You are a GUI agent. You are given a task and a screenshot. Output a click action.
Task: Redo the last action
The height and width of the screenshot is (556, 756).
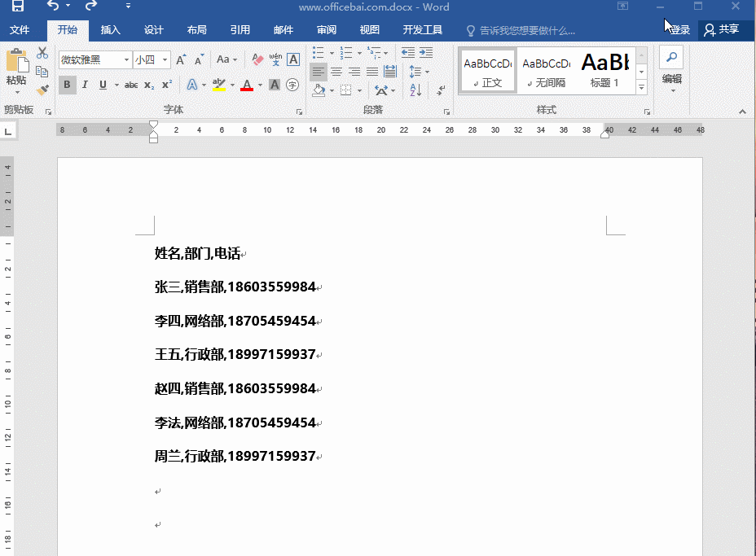pos(90,6)
